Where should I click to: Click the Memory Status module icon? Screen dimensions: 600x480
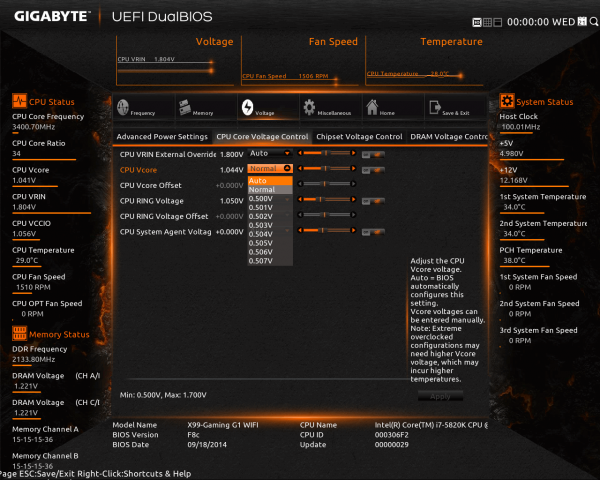19,333
